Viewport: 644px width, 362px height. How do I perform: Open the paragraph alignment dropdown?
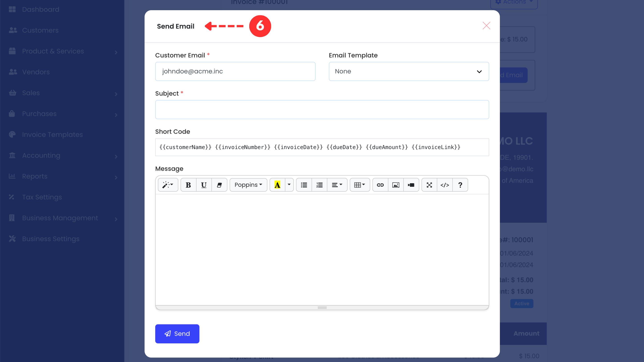click(337, 185)
